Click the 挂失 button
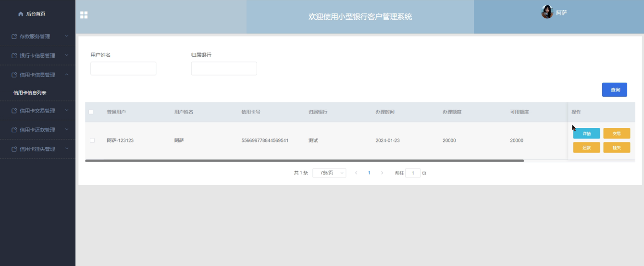 (617, 148)
